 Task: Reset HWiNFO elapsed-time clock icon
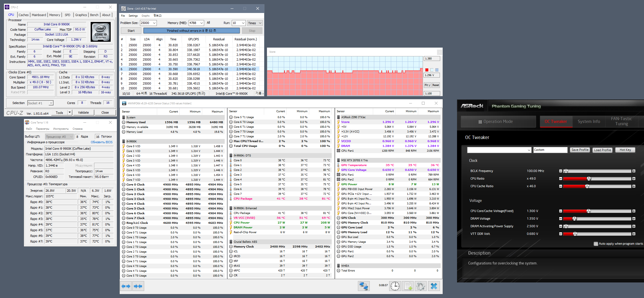[x=395, y=286]
